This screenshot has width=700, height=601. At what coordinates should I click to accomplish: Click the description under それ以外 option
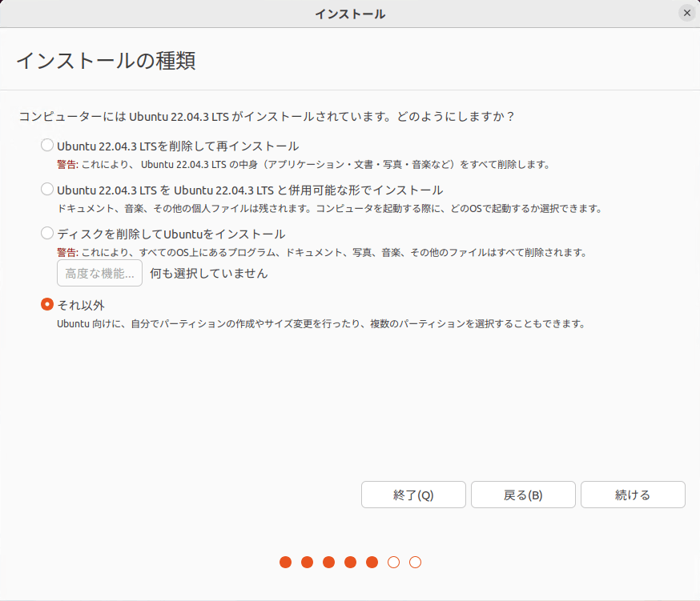[321, 324]
